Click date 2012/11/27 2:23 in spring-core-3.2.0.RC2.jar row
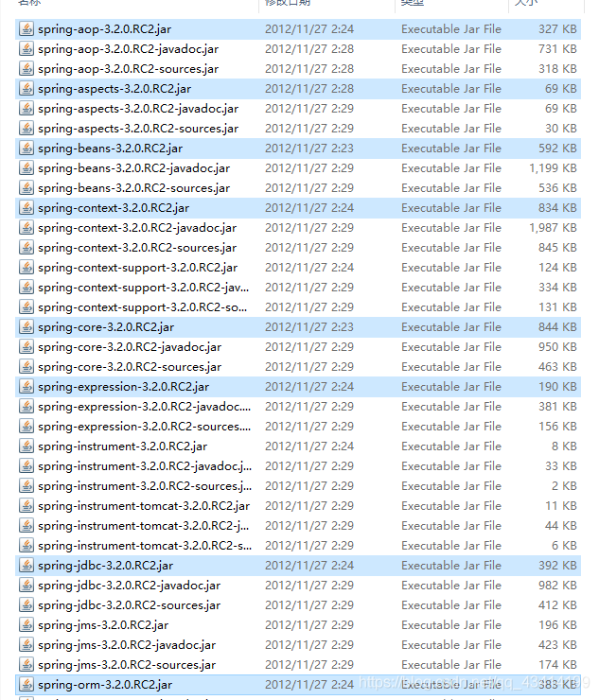 pos(309,327)
